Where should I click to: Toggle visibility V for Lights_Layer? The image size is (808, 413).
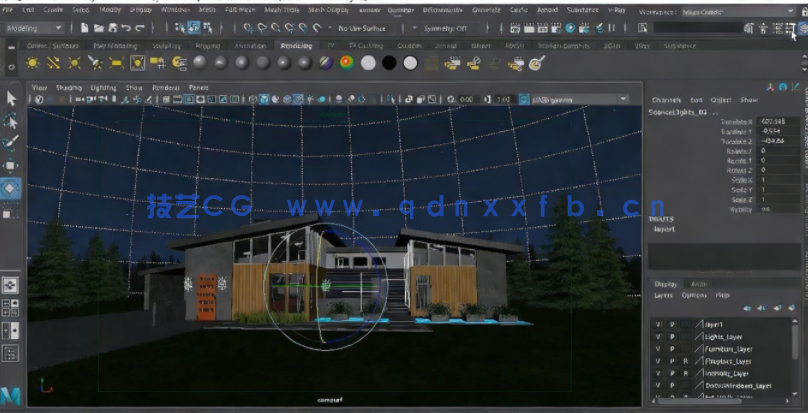[x=658, y=337]
